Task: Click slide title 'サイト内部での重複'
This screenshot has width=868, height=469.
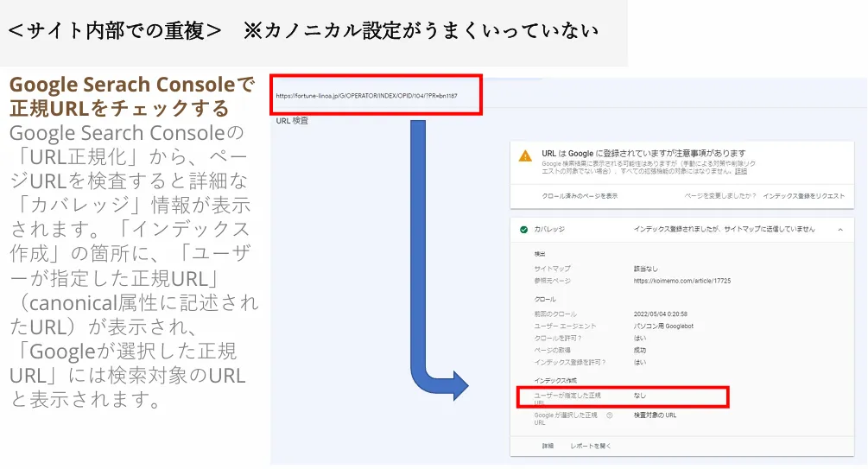Action: [x=115, y=30]
